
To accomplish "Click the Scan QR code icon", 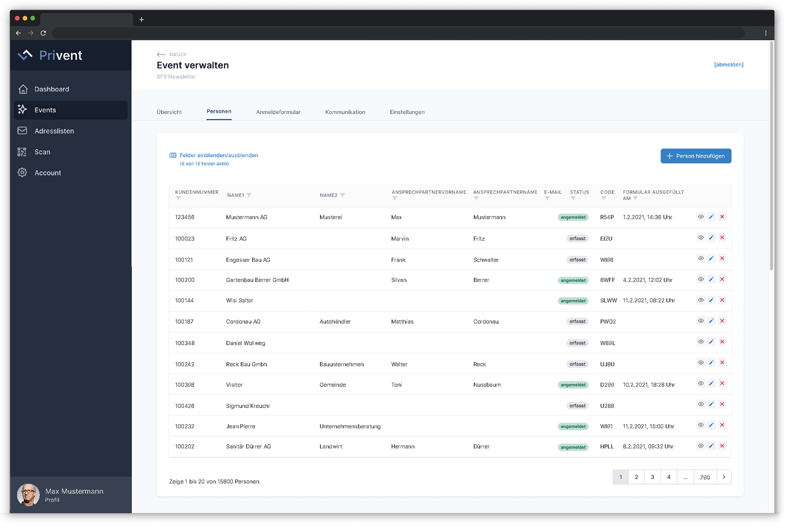I will pos(22,152).
